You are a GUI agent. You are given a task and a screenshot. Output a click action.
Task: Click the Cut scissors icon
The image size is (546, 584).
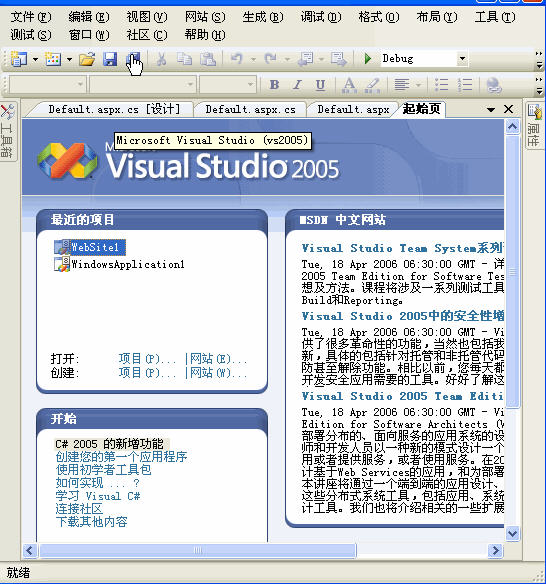161,59
